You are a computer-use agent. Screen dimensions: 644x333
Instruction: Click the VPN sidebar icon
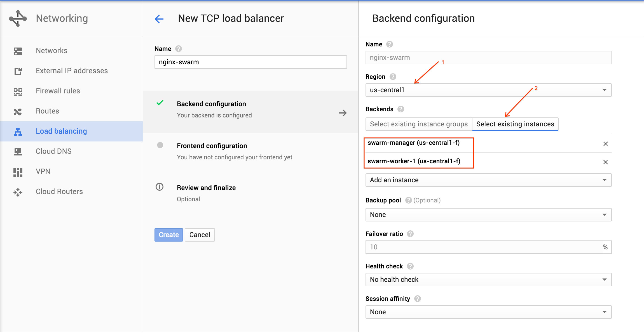pyautogui.click(x=18, y=172)
